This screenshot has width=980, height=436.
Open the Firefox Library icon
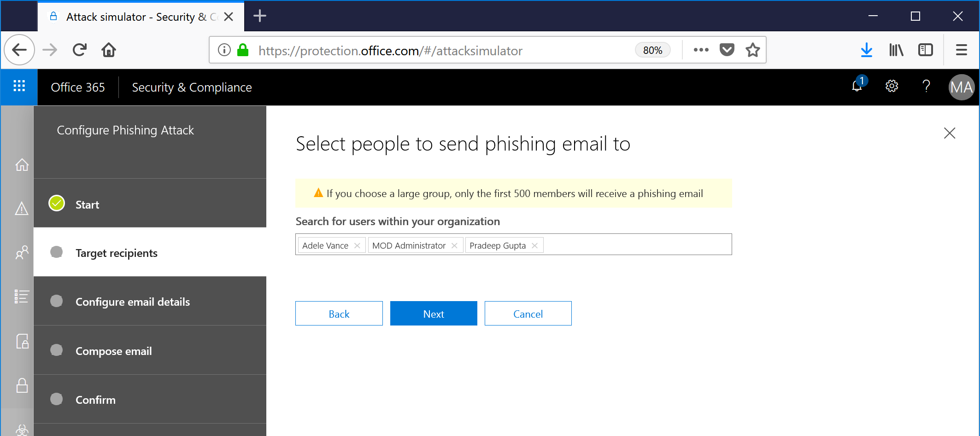coord(896,50)
